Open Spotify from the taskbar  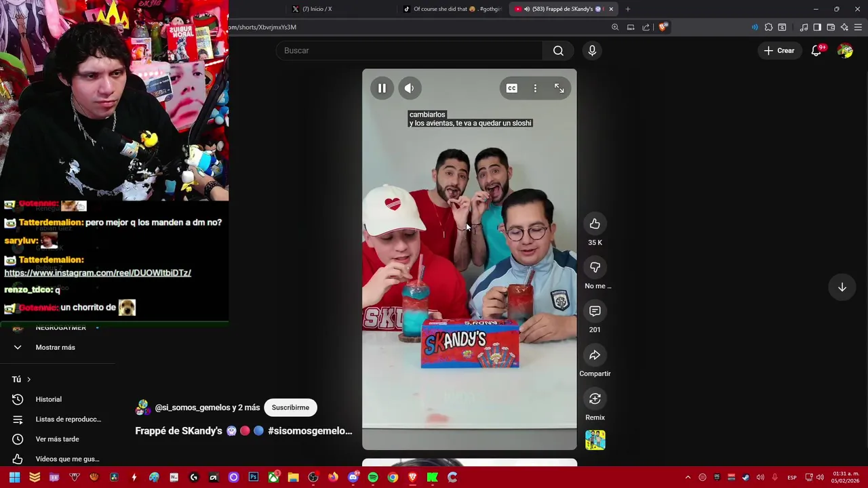coord(372,477)
